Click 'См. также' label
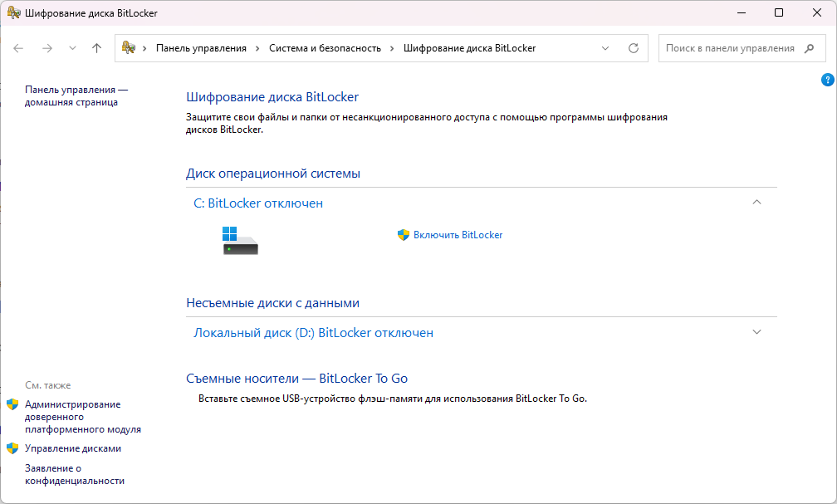The image size is (837, 504). click(48, 385)
